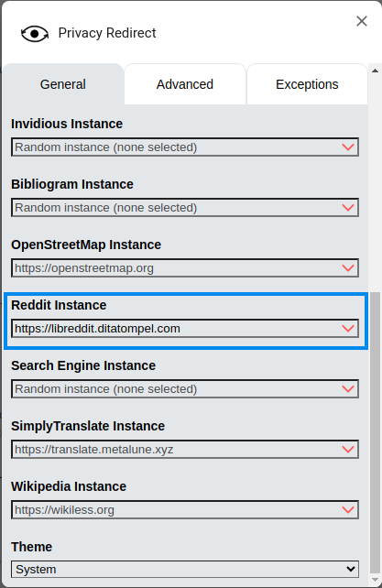Click the red chevron in Reddit Instance field
Image resolution: width=382 pixels, height=588 pixels.
tap(348, 329)
